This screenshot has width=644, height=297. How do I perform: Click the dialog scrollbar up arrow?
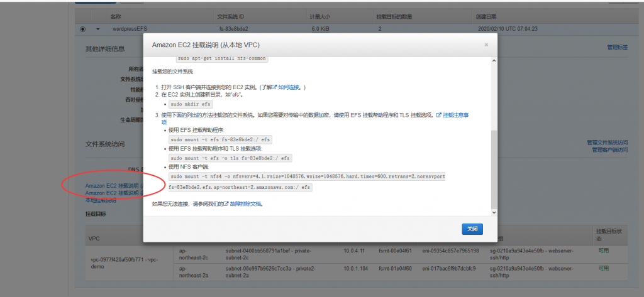[x=494, y=61]
